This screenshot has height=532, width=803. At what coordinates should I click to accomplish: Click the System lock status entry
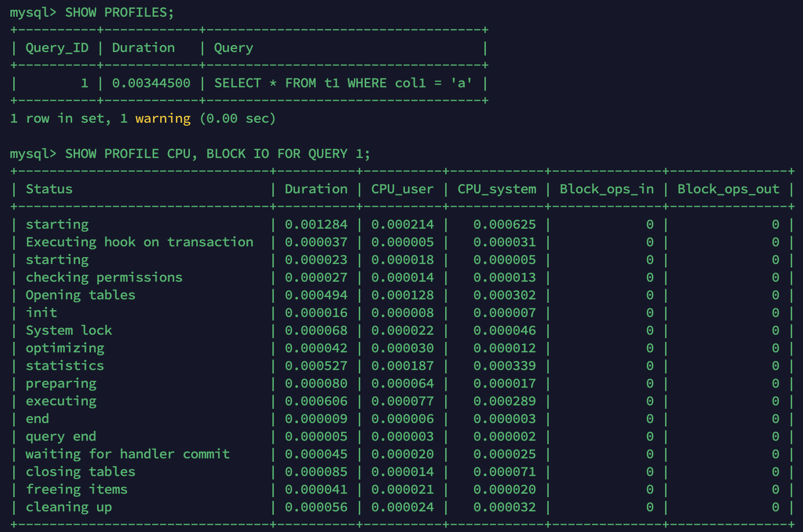pos(69,330)
